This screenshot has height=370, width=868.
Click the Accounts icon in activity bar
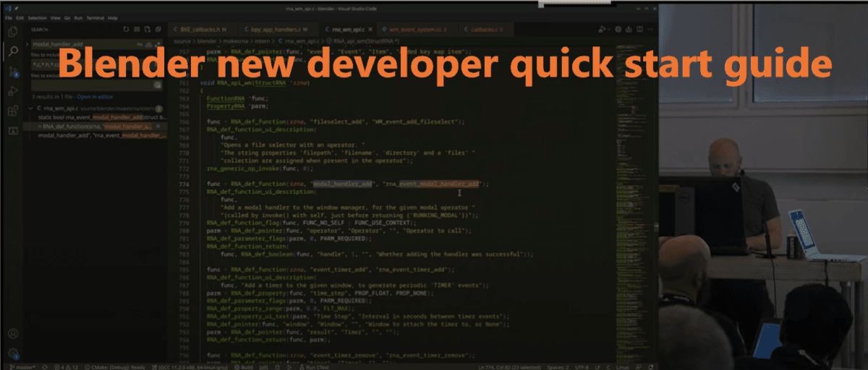13,334
